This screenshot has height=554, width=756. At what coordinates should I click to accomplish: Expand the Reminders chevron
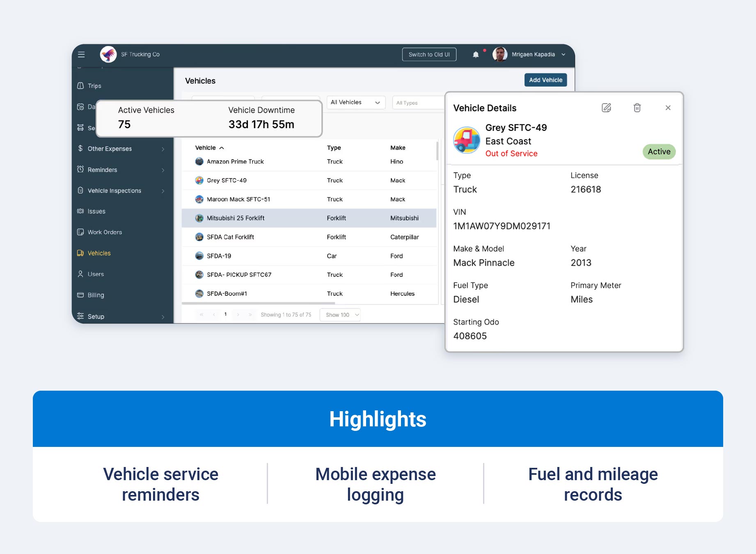163,170
